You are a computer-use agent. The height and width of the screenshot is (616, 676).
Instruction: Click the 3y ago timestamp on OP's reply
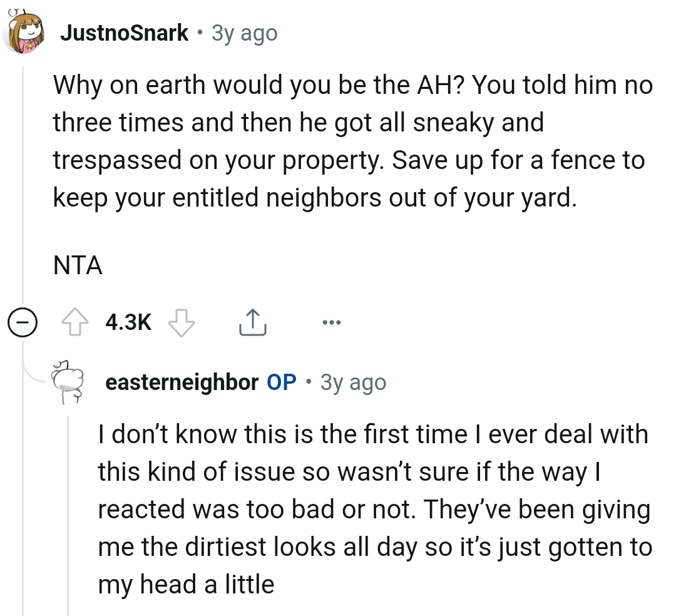pos(356,382)
